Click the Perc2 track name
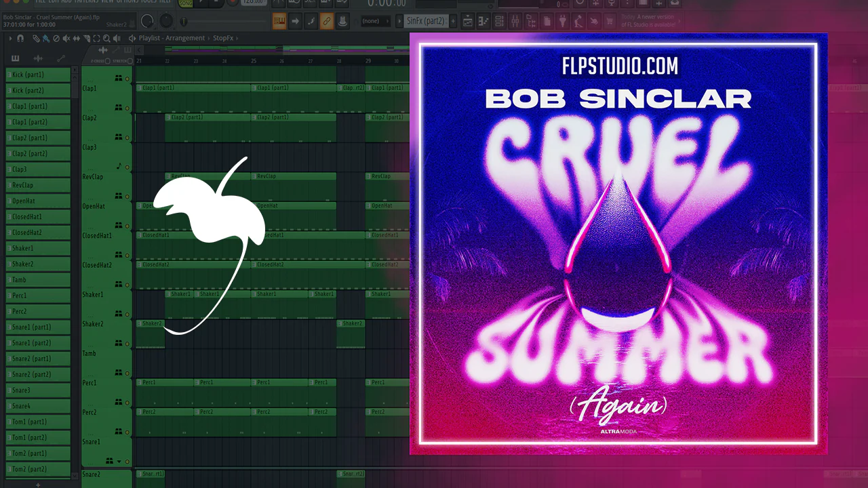The image size is (868, 488). click(90, 412)
